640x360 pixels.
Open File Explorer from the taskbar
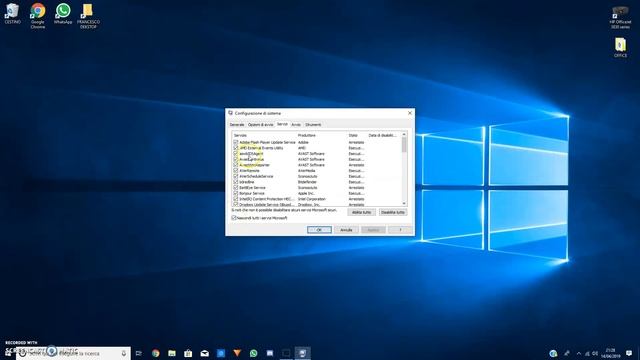tap(172, 353)
